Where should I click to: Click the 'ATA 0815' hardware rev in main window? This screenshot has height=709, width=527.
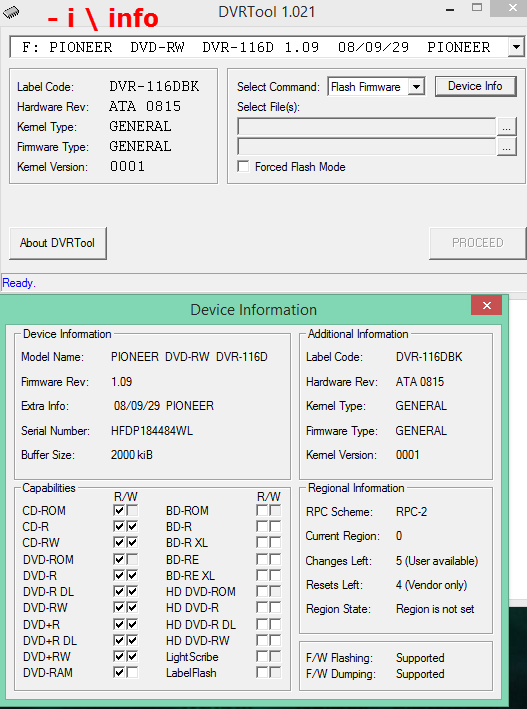pos(145,107)
